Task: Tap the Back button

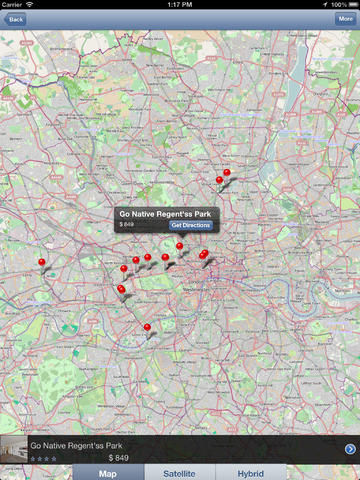Action: coord(15,19)
